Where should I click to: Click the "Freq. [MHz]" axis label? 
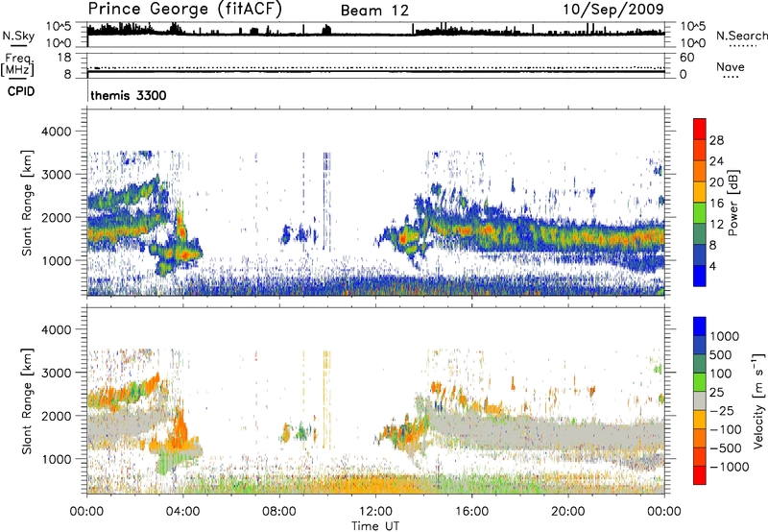coord(18,64)
